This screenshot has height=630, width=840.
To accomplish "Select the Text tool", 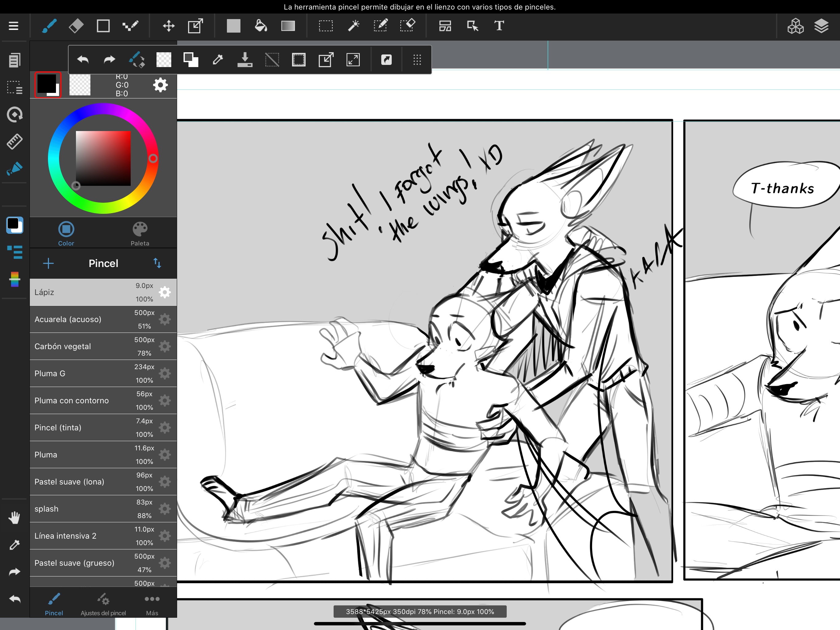I will coord(499,26).
